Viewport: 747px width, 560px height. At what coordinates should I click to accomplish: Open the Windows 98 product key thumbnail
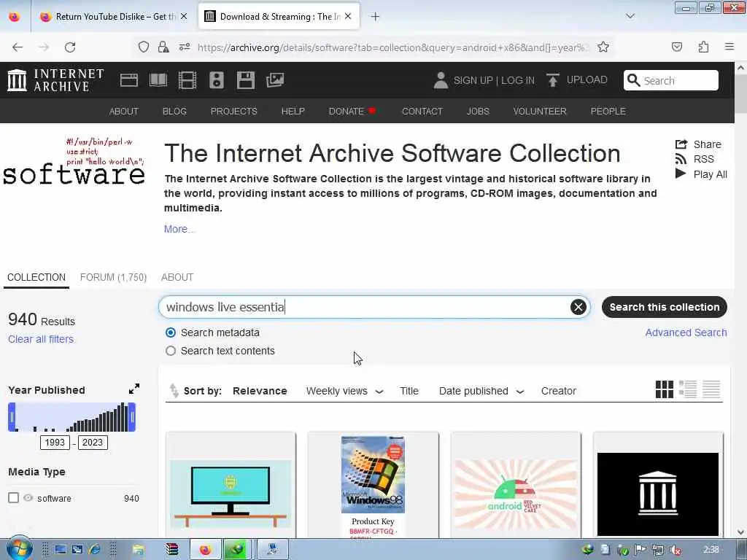tap(373, 486)
